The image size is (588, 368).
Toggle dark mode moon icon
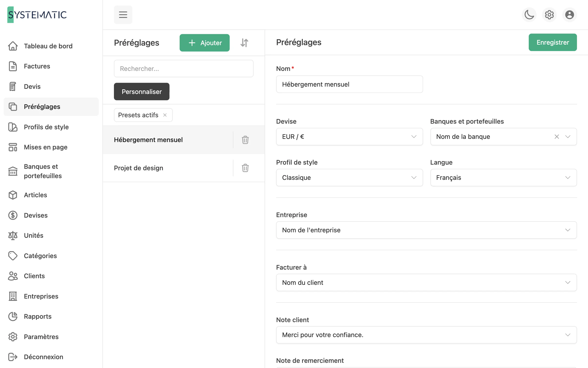click(x=529, y=15)
